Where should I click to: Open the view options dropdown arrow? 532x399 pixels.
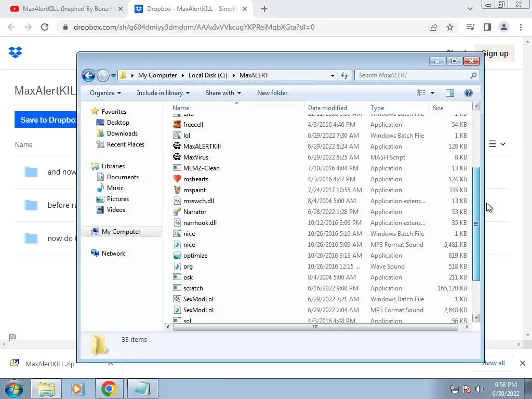[x=432, y=93]
